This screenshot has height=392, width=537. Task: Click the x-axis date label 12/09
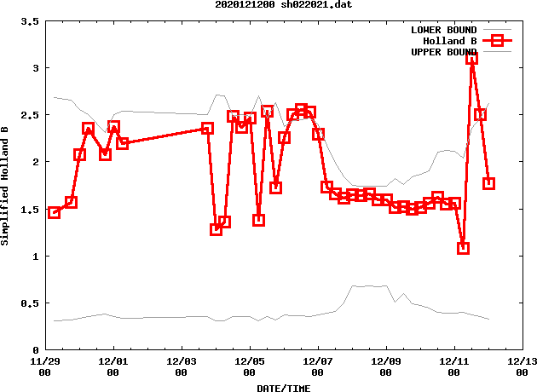tap(385, 361)
